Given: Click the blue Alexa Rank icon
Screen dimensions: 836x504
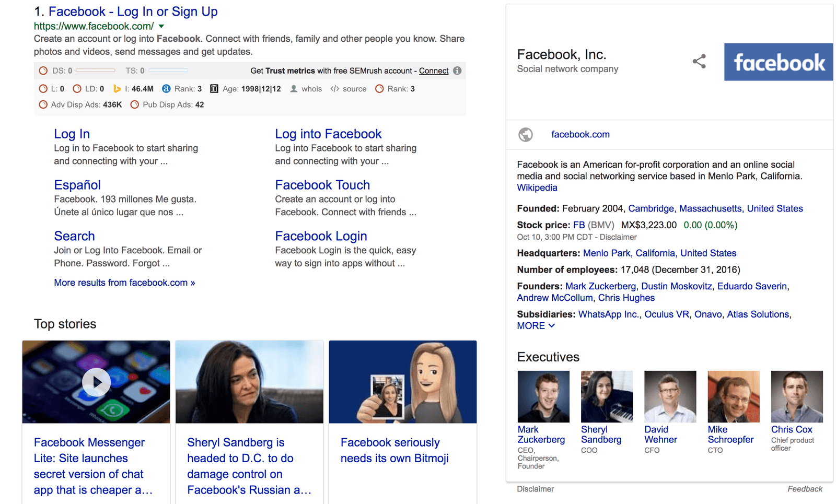Looking at the screenshot, I should pos(166,89).
